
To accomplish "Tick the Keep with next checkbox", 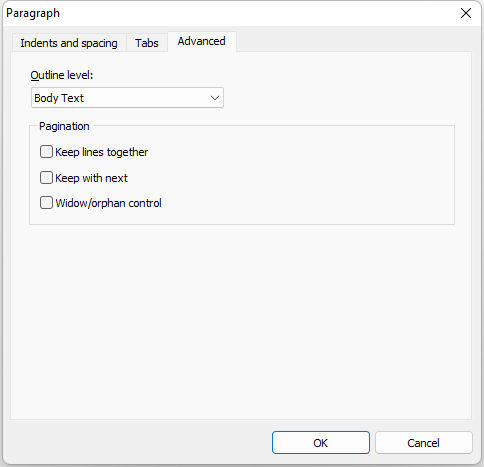I will click(46, 178).
